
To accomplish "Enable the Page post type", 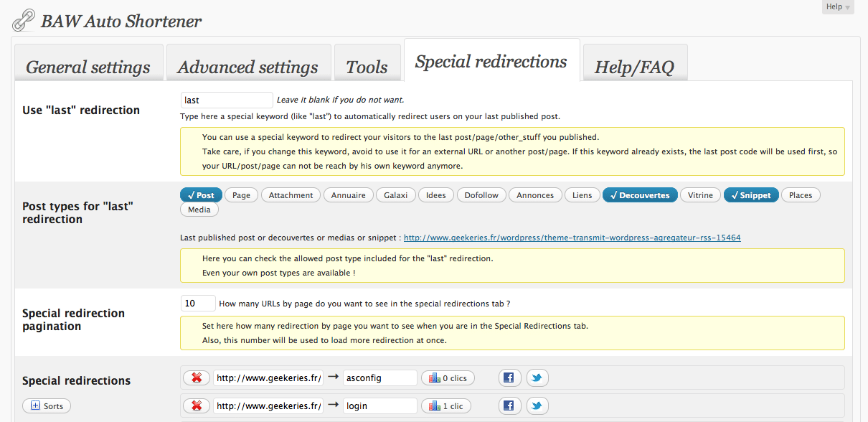I will point(242,195).
